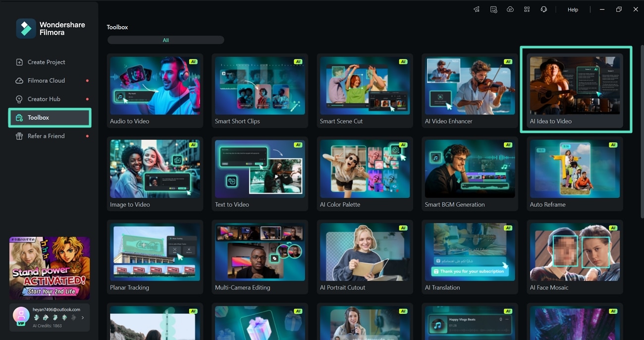Open Smart BGM Generation tool

[470, 174]
